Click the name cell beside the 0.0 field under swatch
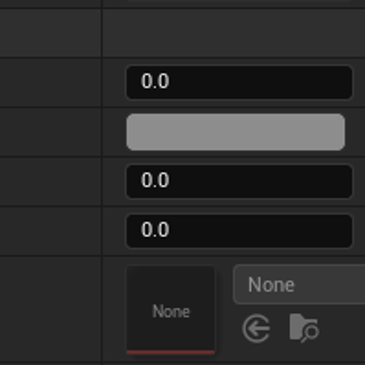 [x=50, y=182]
